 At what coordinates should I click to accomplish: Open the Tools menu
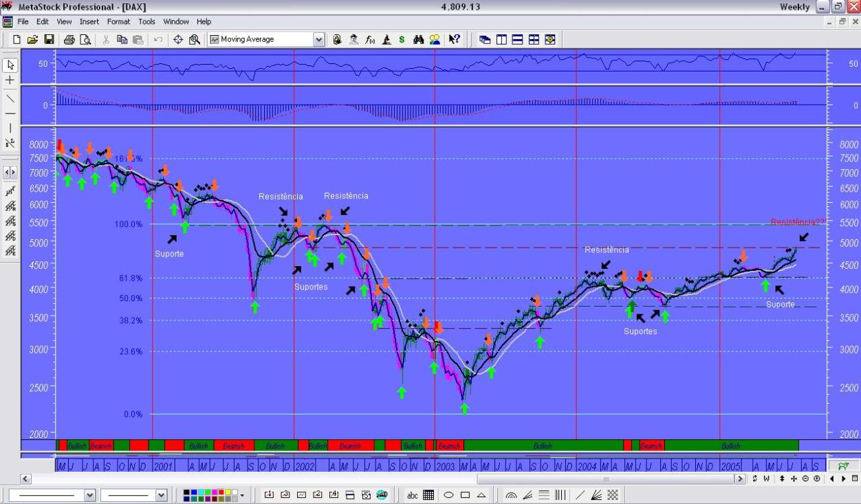(x=146, y=21)
